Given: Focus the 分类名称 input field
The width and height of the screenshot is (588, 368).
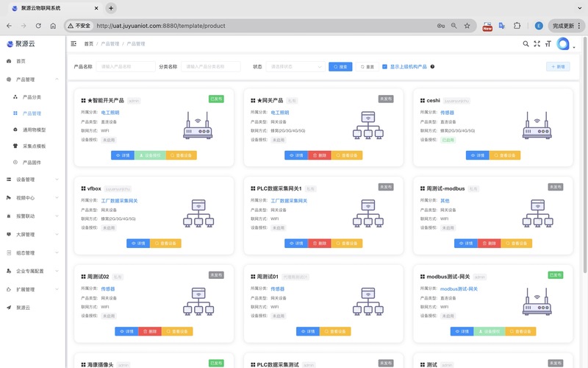Looking at the screenshot, I should tap(211, 67).
